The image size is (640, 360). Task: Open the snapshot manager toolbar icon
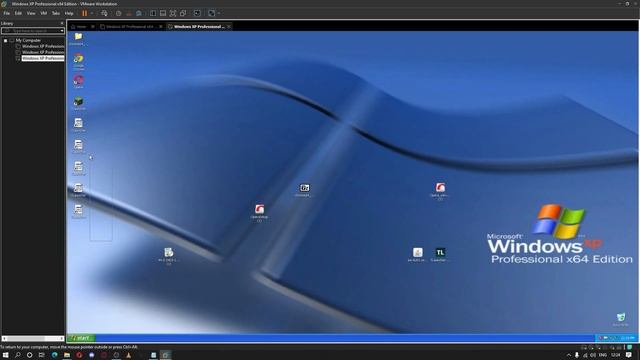(x=139, y=13)
